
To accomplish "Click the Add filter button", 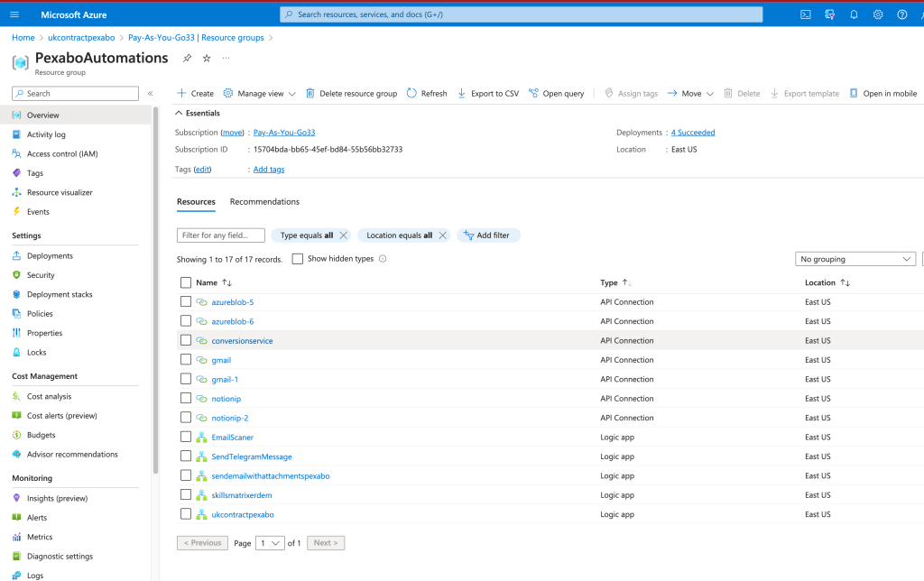I will pos(488,235).
